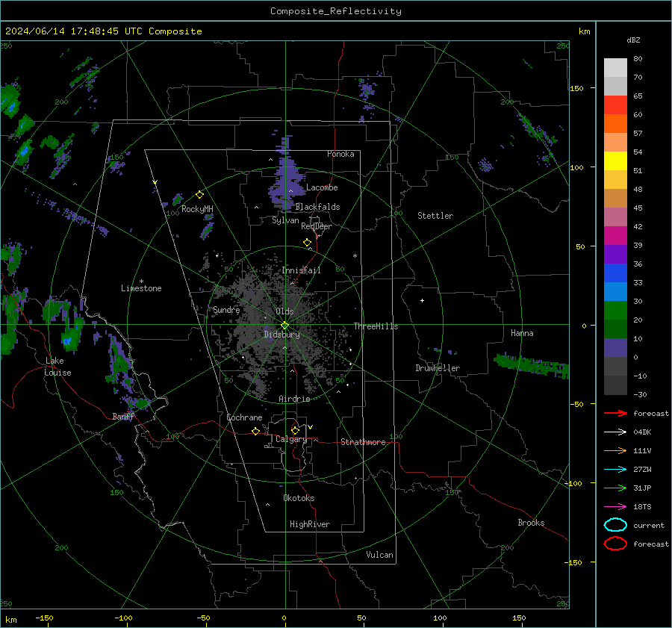Click the Lake Louise label
This screenshot has width=672, height=628.
coord(57,367)
